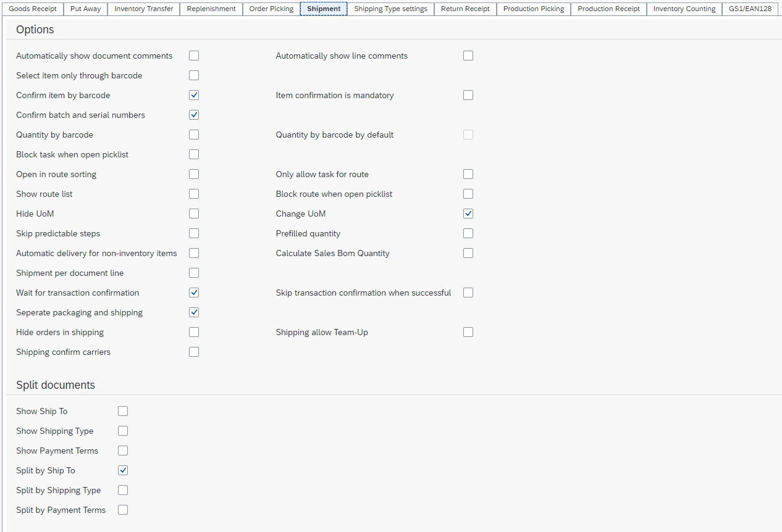Enable Calculate Sales Bom Quantity
The width and height of the screenshot is (782, 532).
tap(468, 253)
